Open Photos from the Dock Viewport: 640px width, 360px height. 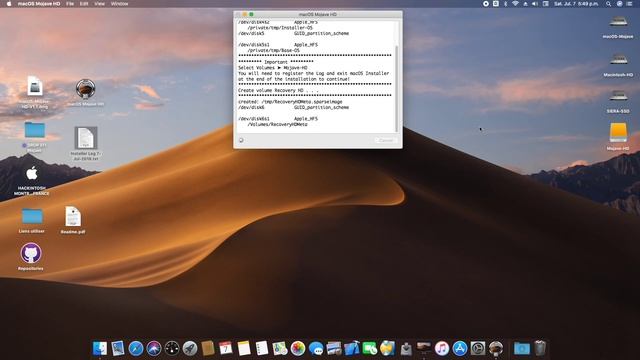coord(298,348)
